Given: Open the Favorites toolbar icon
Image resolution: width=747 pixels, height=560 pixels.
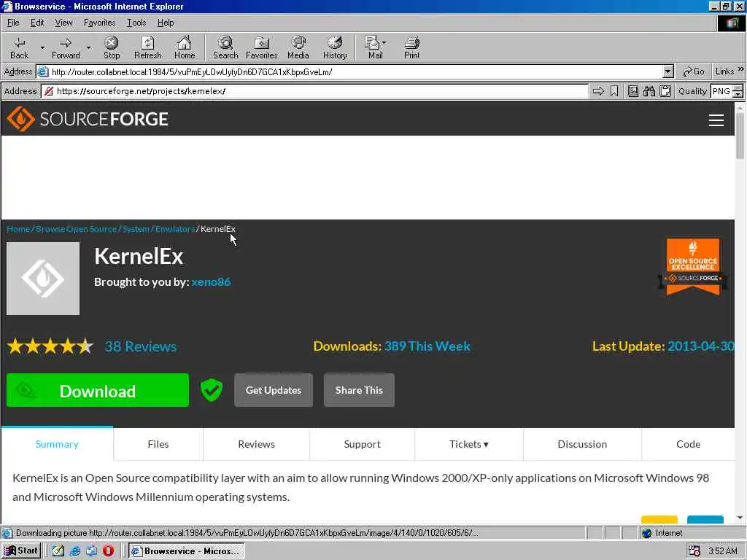Looking at the screenshot, I should tap(262, 48).
